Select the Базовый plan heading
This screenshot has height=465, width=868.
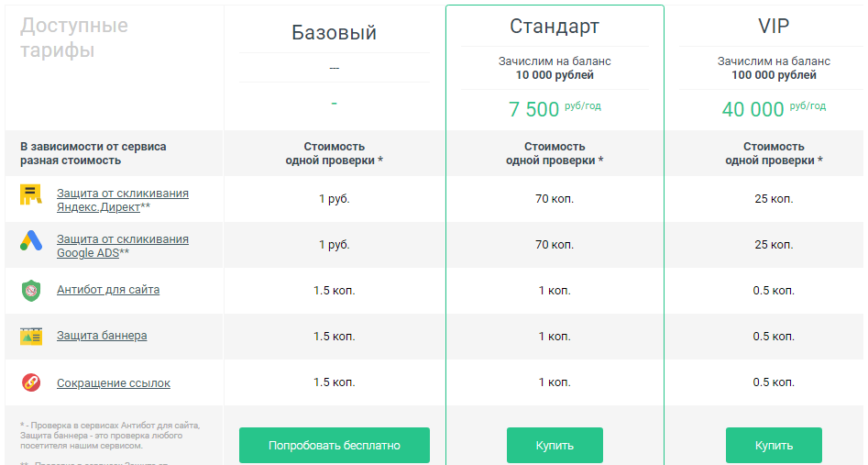tap(334, 33)
